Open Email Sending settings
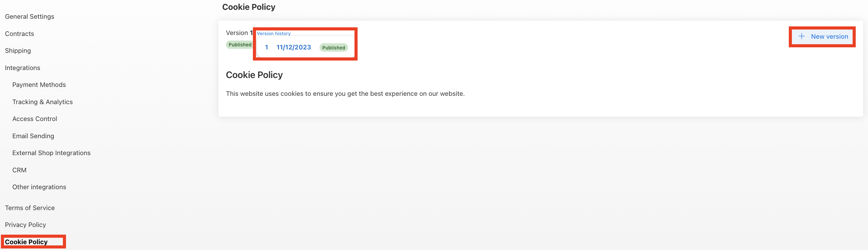 coord(33,136)
